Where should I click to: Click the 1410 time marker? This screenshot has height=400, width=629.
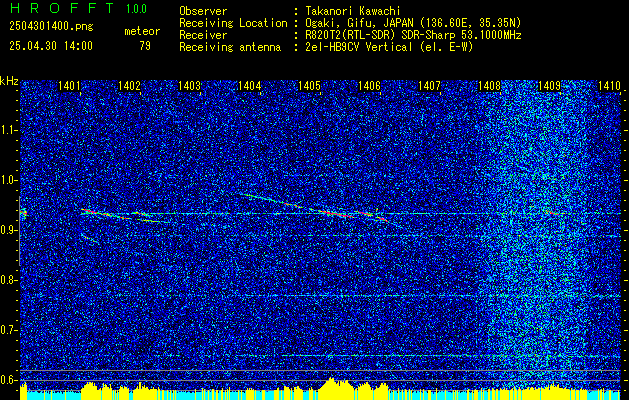click(x=609, y=85)
